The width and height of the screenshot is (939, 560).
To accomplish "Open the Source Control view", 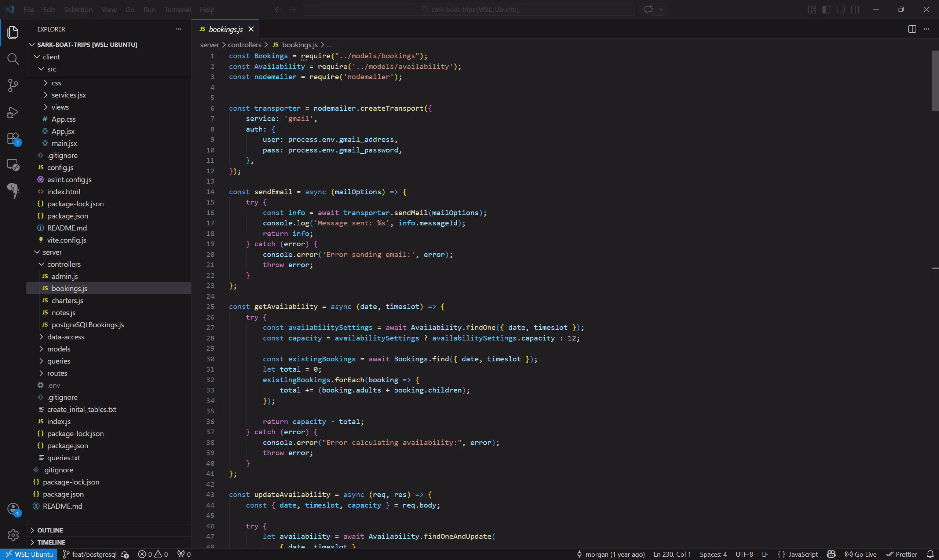I will [x=13, y=85].
